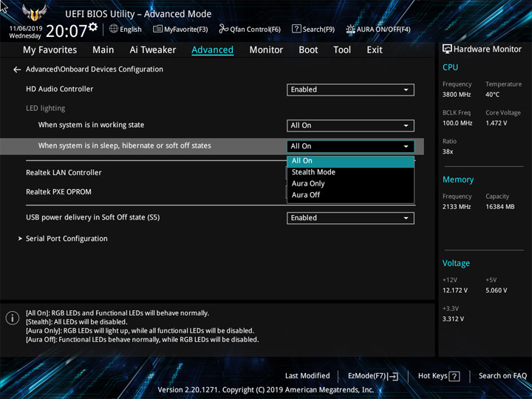
Task: Open the Qfan Control fan icon
Action: (224, 29)
